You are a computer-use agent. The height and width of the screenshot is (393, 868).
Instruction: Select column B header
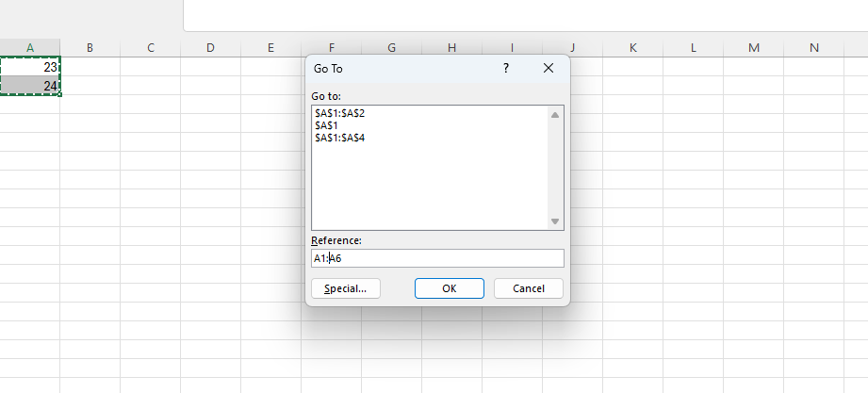coord(90,48)
